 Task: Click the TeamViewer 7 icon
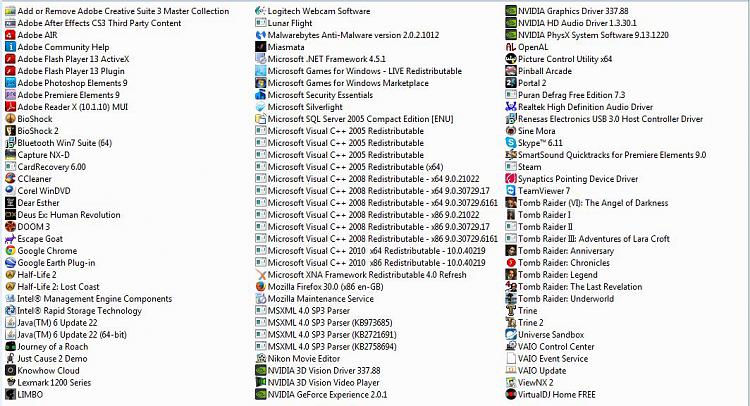(x=511, y=191)
